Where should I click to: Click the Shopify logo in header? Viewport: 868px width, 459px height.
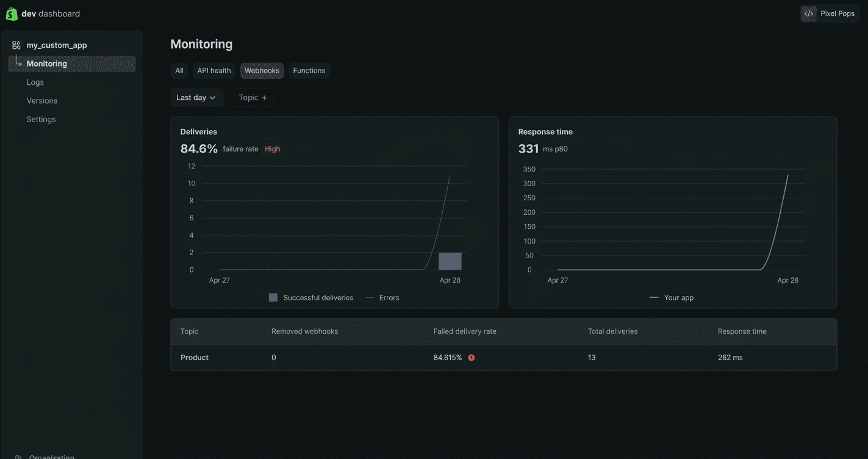pos(12,13)
